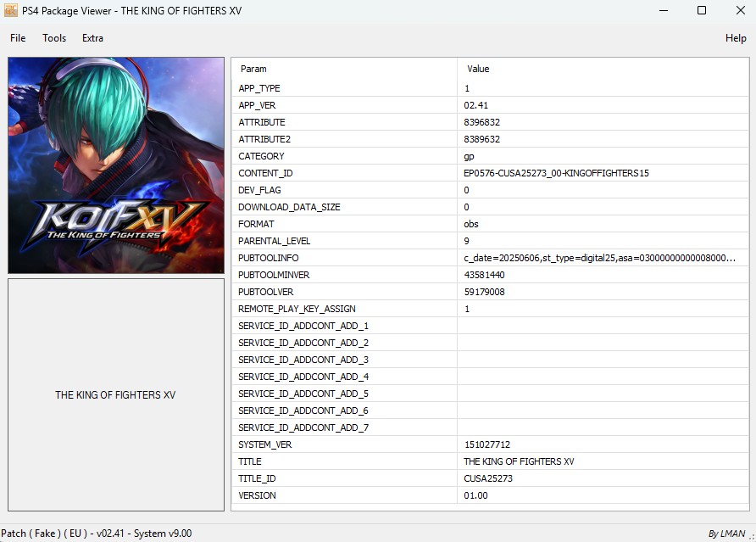Click the parental level value 9
The image size is (756, 542).
click(466, 241)
